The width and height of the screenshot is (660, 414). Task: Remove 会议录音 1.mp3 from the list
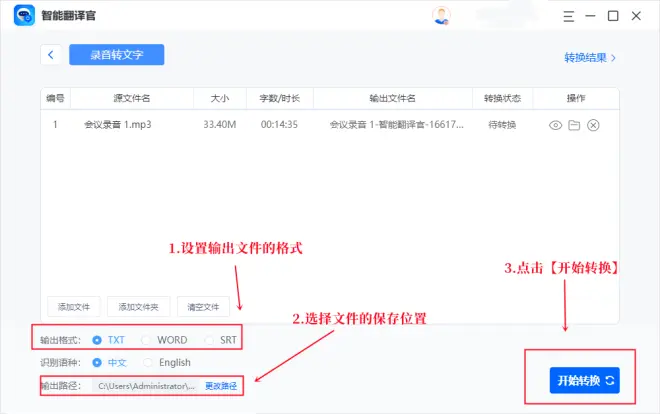[593, 125]
